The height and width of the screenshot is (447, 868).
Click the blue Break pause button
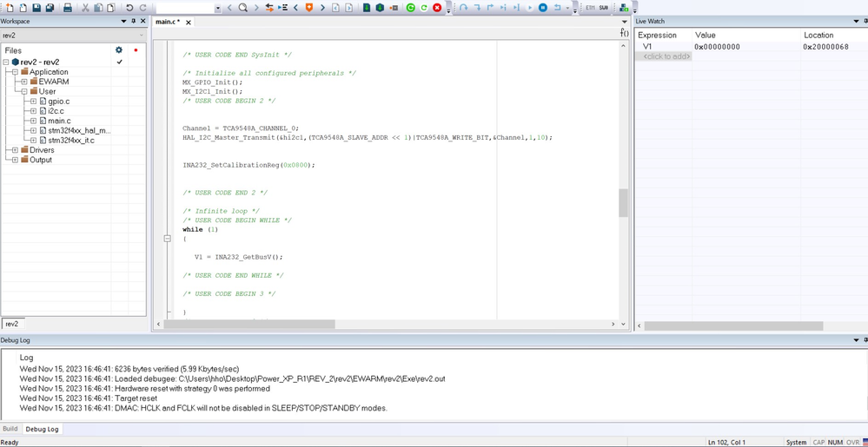point(543,8)
